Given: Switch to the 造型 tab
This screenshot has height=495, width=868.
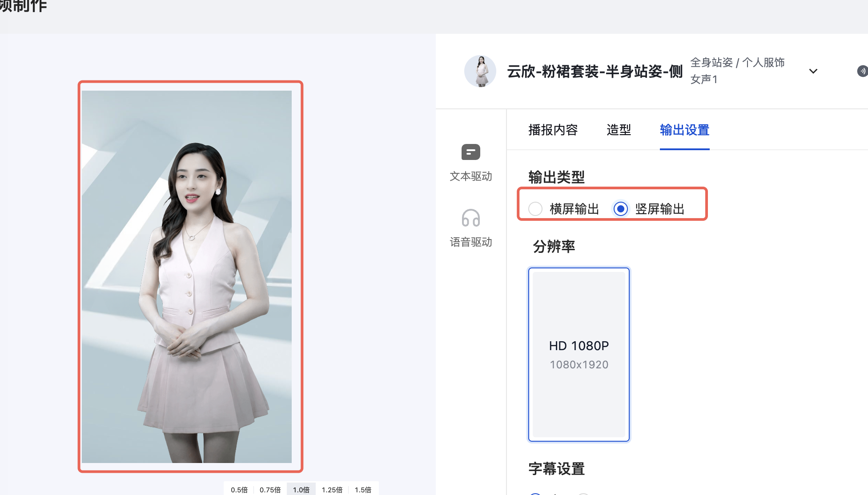Looking at the screenshot, I should (619, 130).
